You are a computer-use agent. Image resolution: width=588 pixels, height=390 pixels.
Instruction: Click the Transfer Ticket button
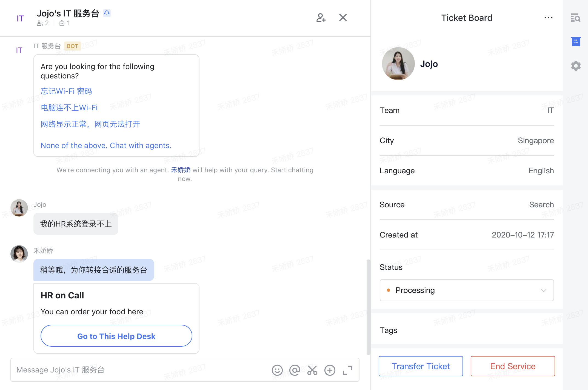click(x=421, y=366)
